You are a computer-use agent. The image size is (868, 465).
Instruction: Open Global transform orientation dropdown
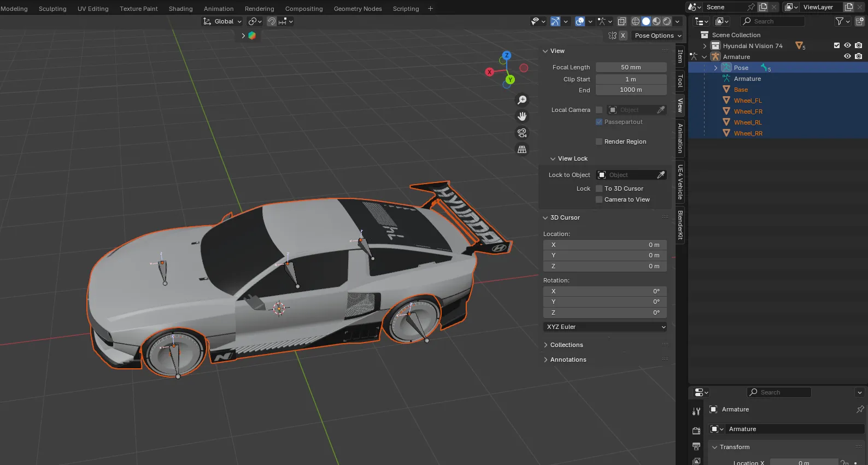[222, 21]
